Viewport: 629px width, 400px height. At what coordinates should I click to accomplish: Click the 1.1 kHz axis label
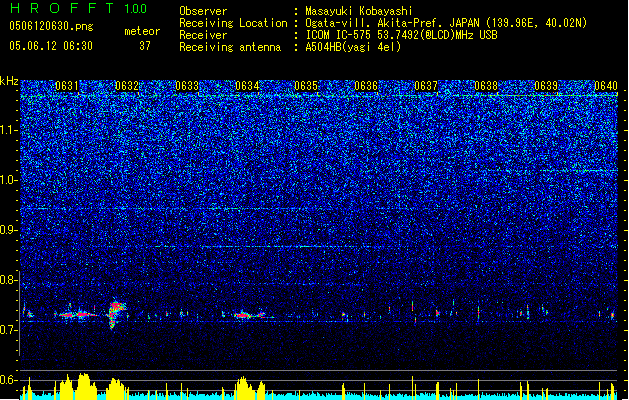point(8,130)
